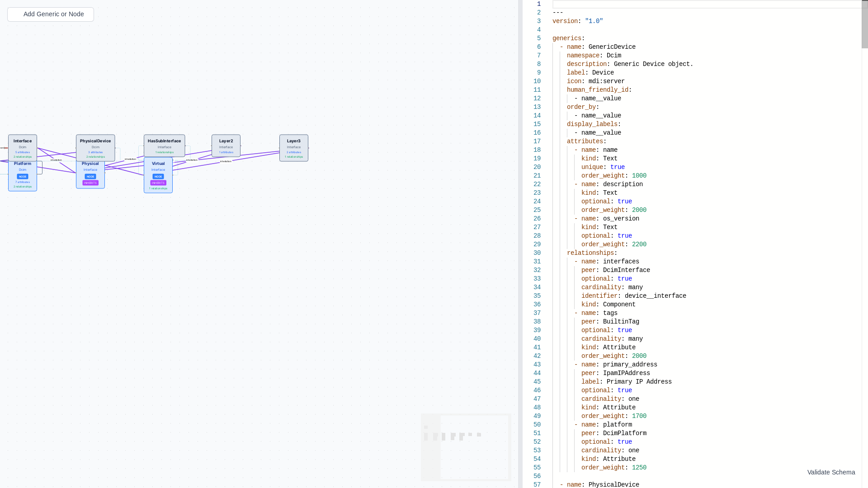Click the 'display_labels:' key
Viewport: 868px width, 488px height.
click(594, 124)
